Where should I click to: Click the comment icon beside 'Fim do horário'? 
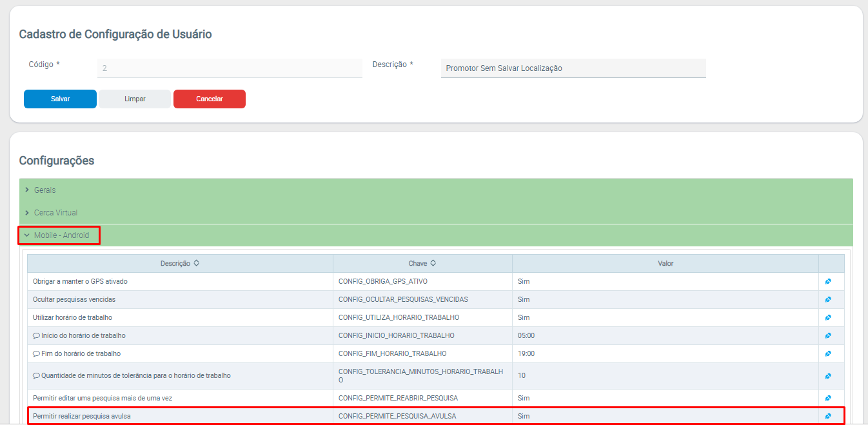(36, 354)
